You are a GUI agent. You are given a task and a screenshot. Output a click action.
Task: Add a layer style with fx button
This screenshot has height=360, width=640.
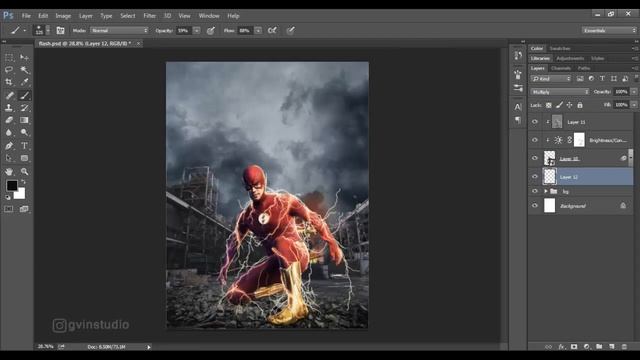click(x=561, y=347)
